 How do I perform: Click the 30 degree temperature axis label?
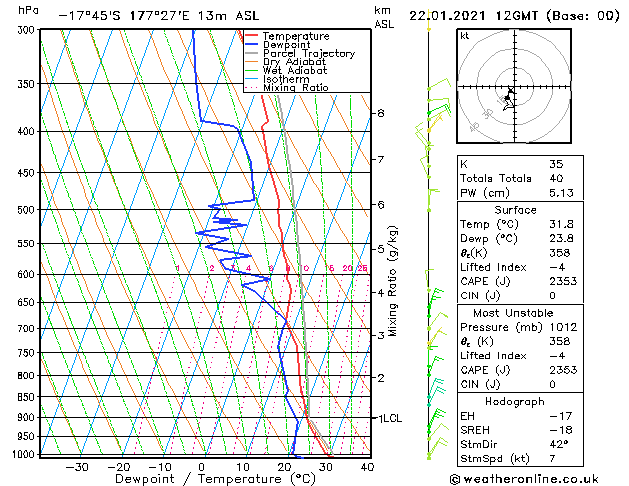tap(325, 468)
